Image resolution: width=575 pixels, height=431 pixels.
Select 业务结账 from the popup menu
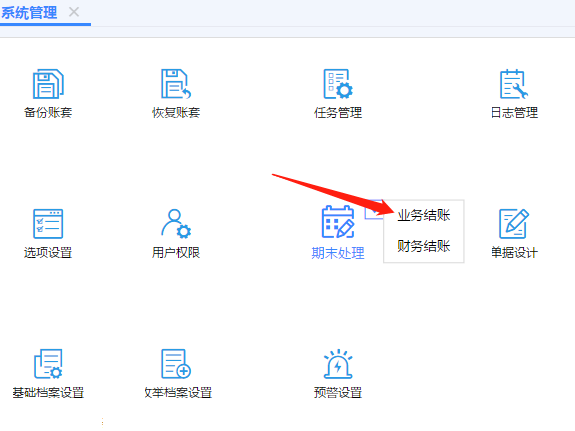coord(424,215)
